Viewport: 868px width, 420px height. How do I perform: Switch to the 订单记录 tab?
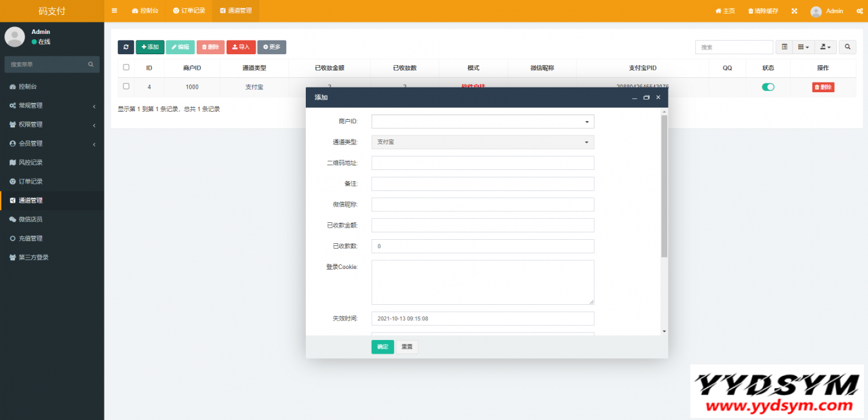(x=189, y=11)
